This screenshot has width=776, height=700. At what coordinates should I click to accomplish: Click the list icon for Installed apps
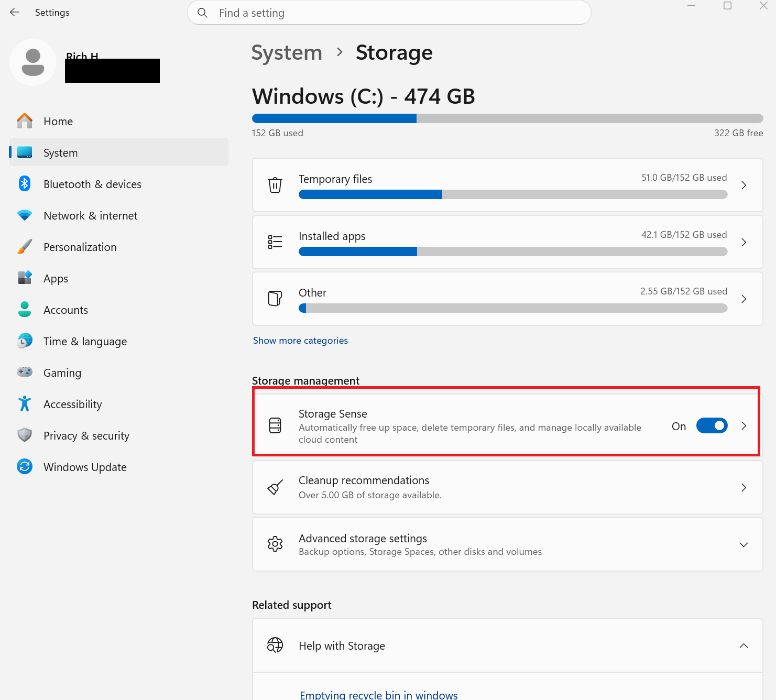click(275, 242)
